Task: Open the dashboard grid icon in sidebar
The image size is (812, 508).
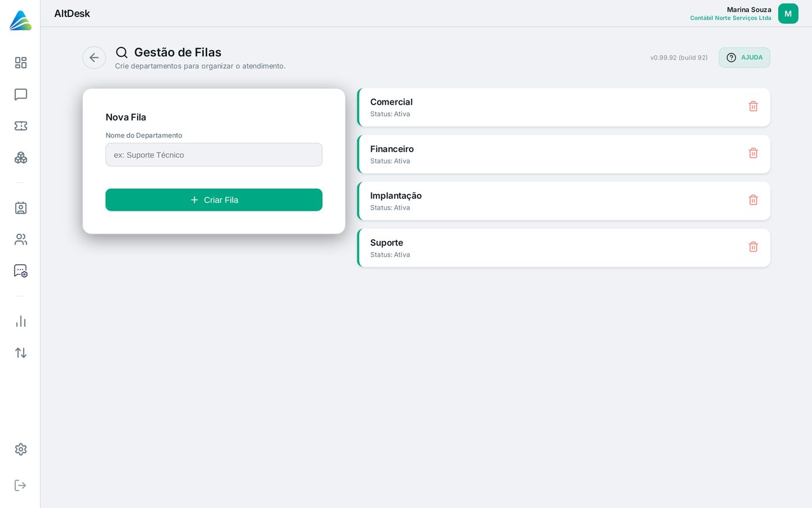Action: (21, 63)
